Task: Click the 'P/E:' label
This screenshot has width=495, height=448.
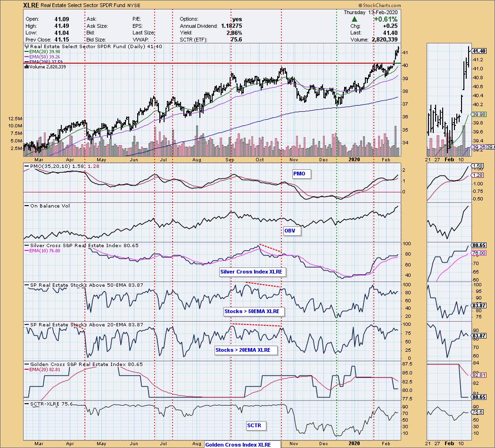Action: coord(137,19)
